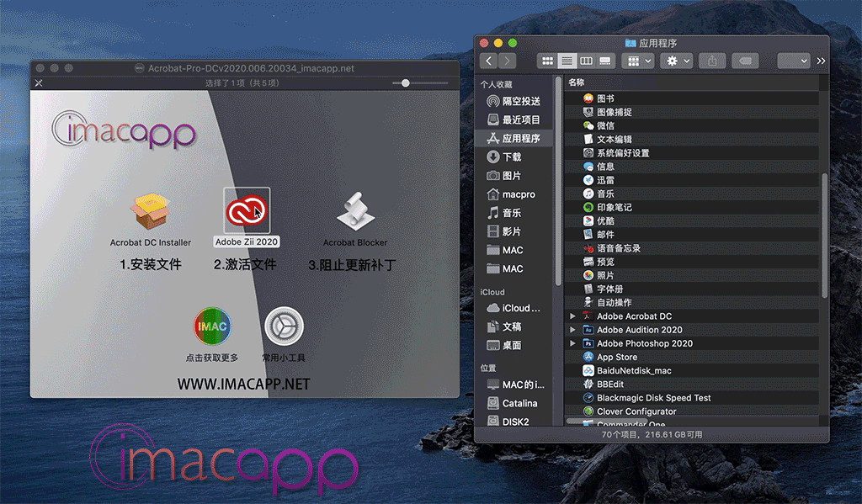The image size is (862, 504).
Task: Select 隔空投送 in Finder sidebar
Action: pos(514,101)
